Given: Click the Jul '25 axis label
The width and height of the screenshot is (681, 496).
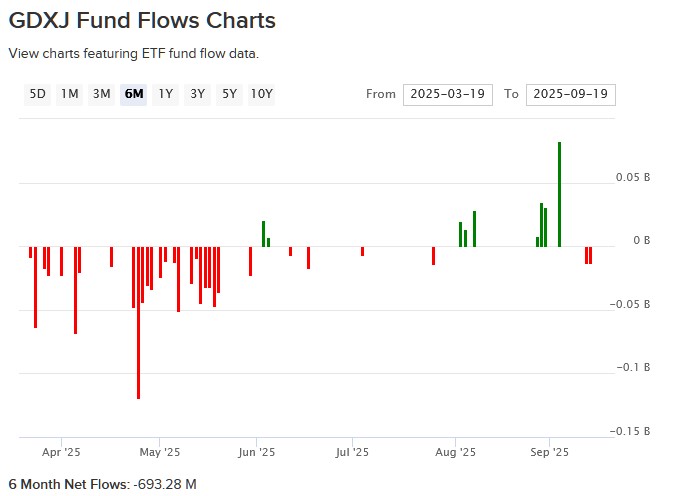Looking at the screenshot, I should (x=352, y=452).
